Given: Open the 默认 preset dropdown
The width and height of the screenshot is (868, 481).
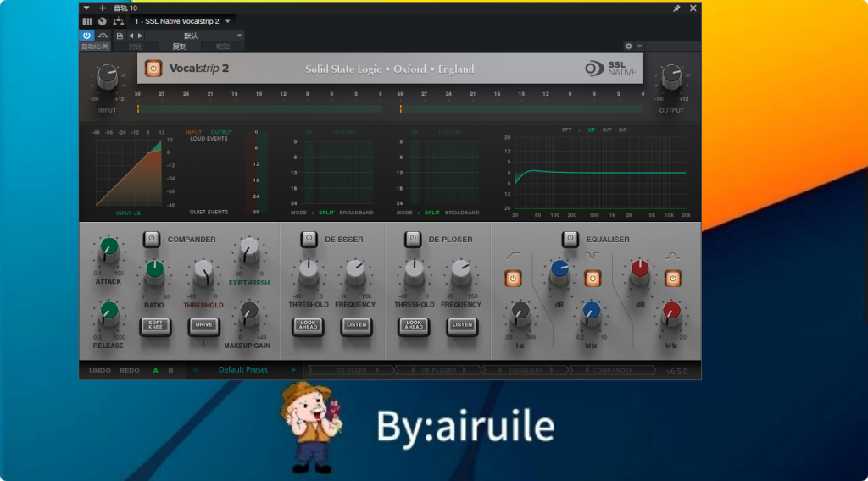Looking at the screenshot, I should 194,36.
